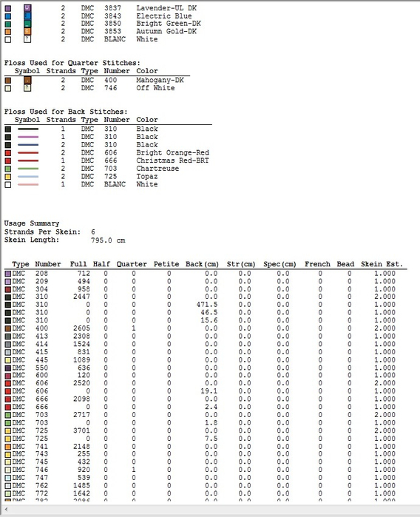Click the swatch in the usage row DMC 550
This screenshot has width=420, height=517.
point(8,368)
